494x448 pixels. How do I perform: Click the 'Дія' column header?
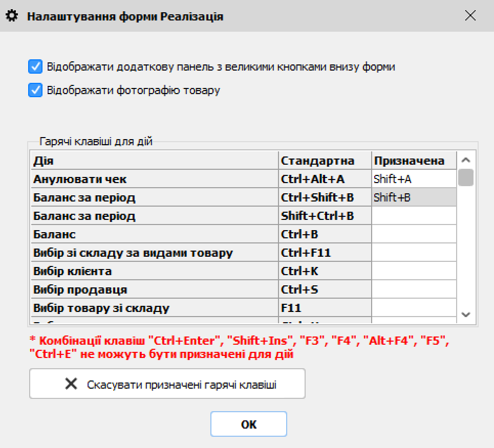[x=154, y=160]
